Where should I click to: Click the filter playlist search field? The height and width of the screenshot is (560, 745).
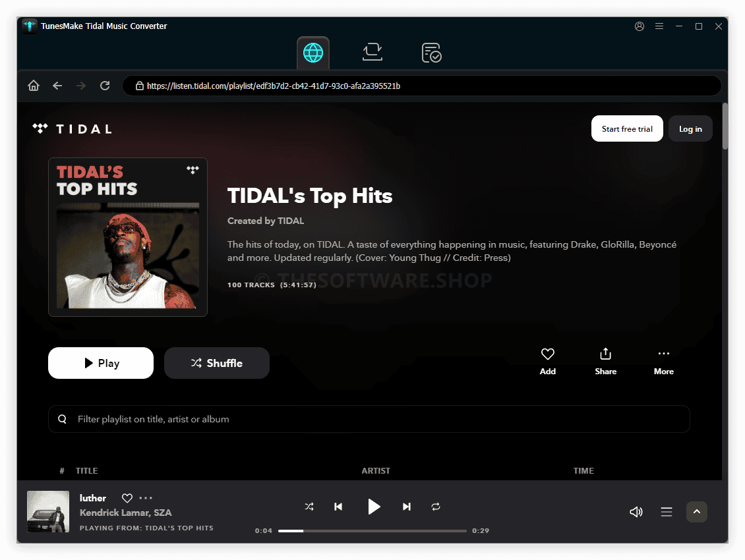(369, 419)
